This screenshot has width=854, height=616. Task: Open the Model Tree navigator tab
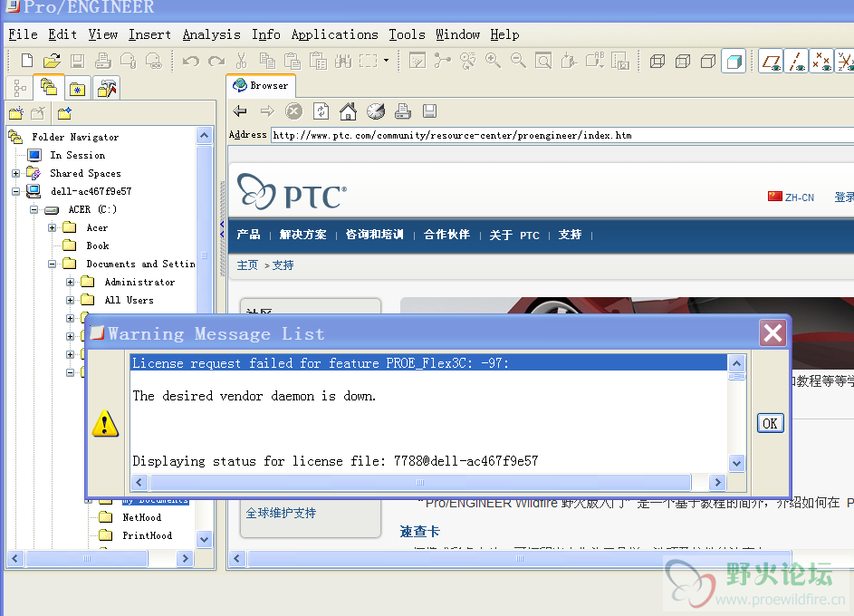20,88
